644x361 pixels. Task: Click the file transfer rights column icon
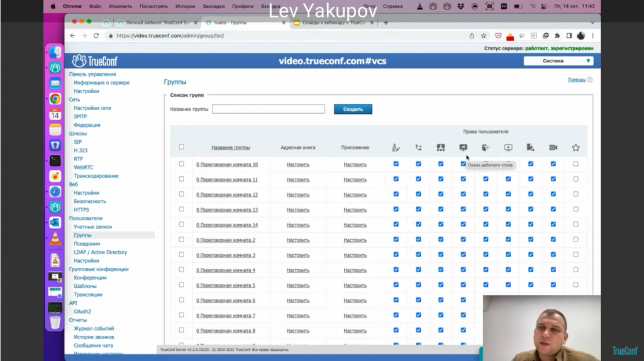[x=531, y=147]
